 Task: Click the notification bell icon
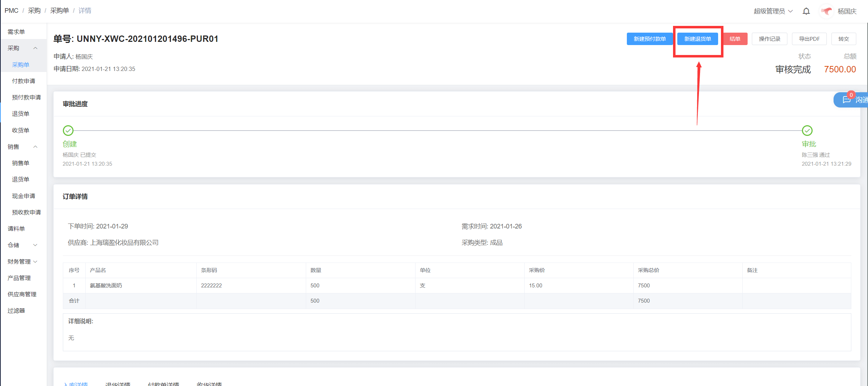click(x=806, y=11)
